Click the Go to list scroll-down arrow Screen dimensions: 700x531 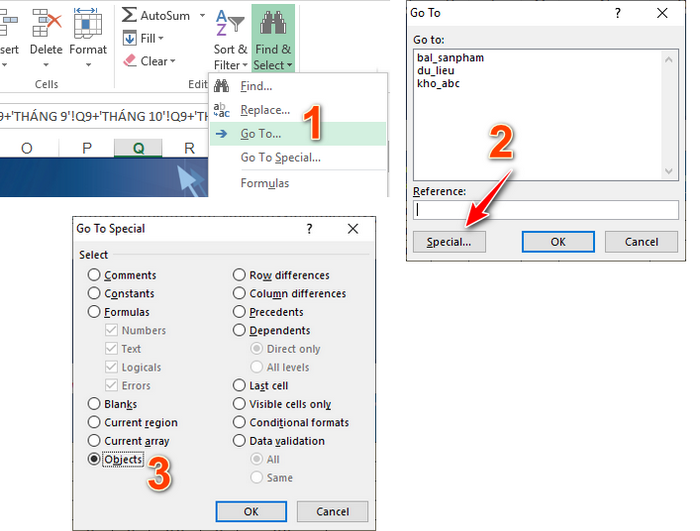coord(668,171)
